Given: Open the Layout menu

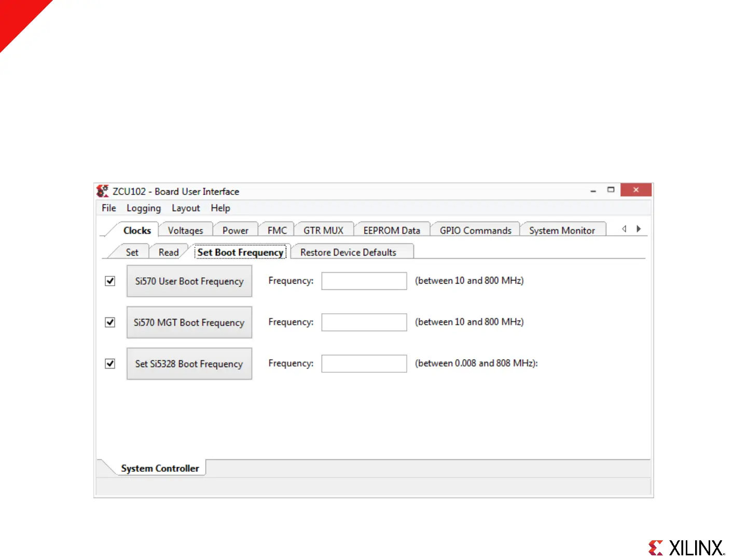Looking at the screenshot, I should (186, 208).
